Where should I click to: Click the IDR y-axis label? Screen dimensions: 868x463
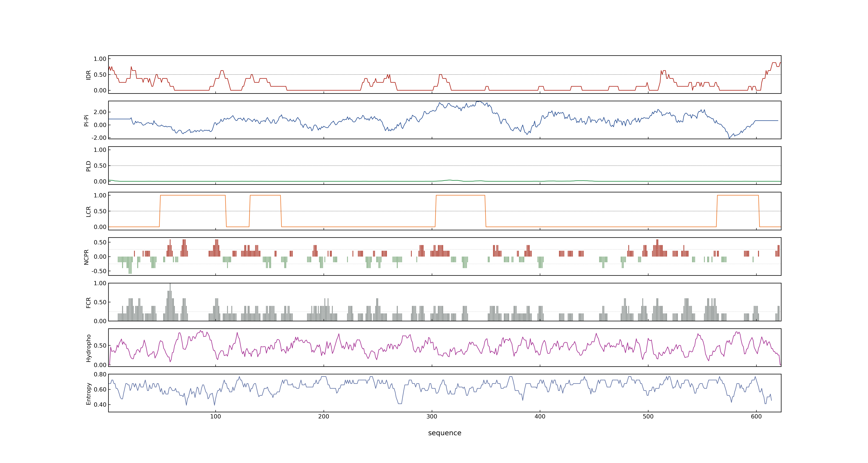tap(88, 75)
